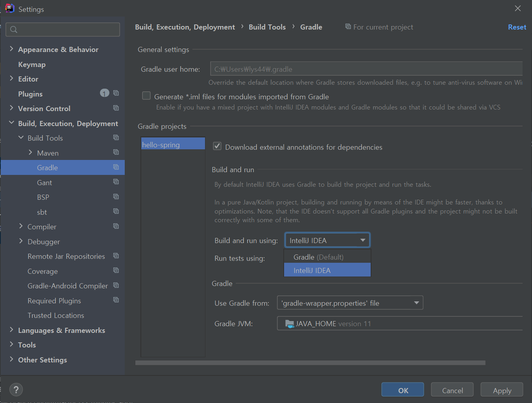
Task: Uncheck 'Download external annotations for dependencies'
Action: [217, 146]
